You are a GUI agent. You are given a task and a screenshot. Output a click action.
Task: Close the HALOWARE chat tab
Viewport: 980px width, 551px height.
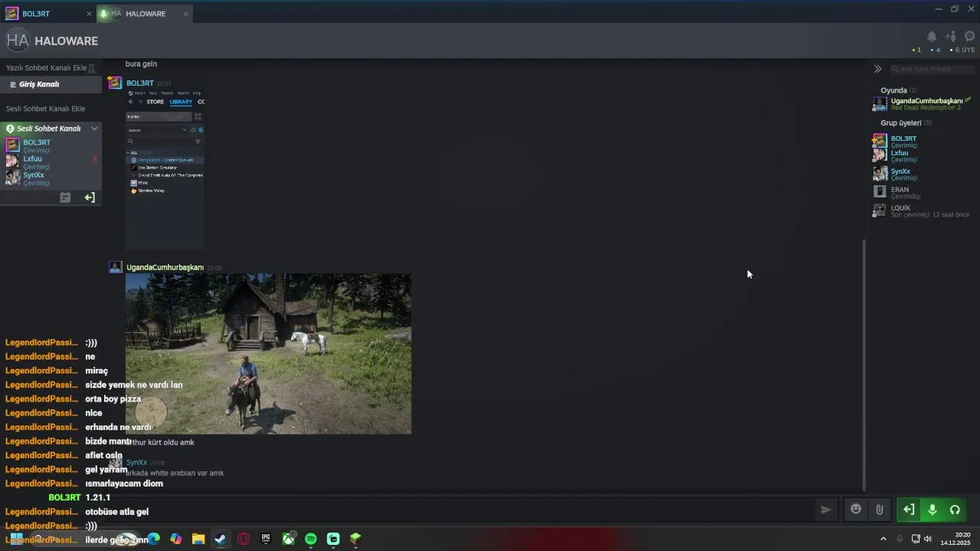[x=186, y=14]
